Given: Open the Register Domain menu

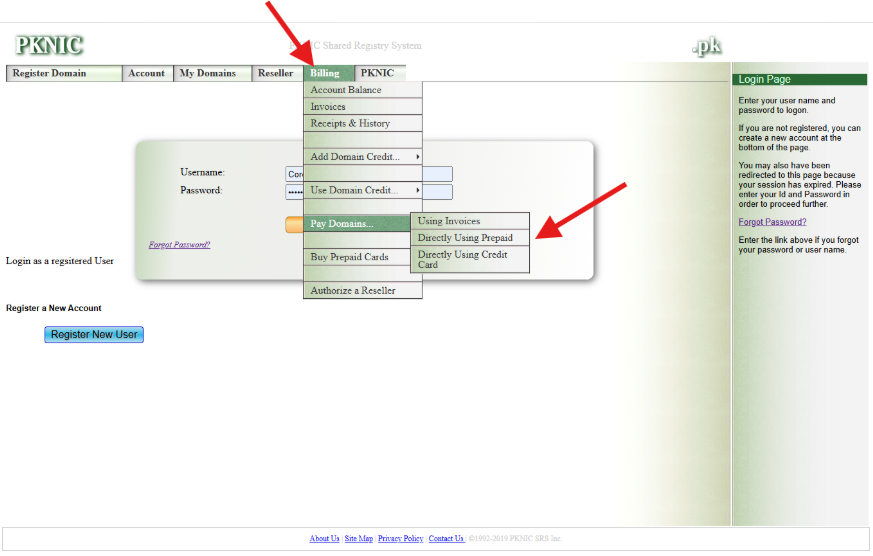Looking at the screenshot, I should point(64,73).
